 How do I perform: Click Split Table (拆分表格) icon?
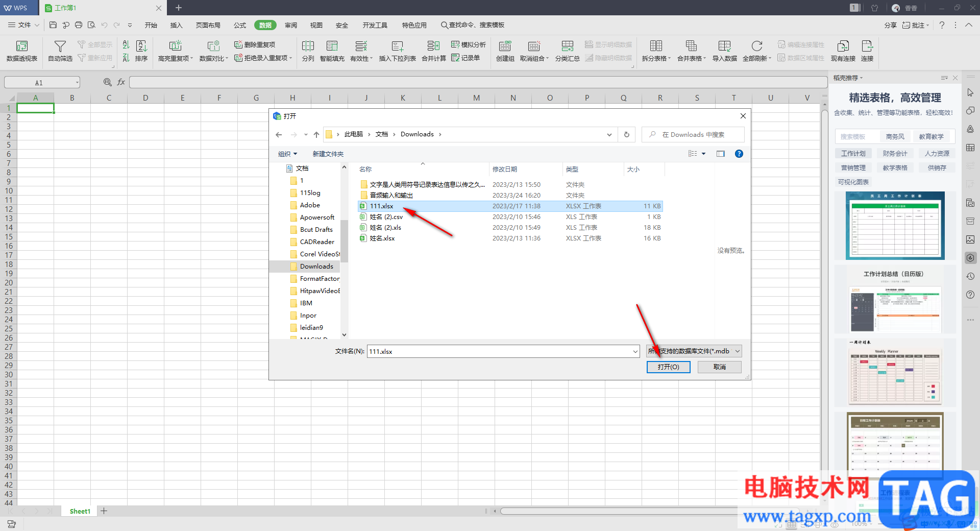656,46
